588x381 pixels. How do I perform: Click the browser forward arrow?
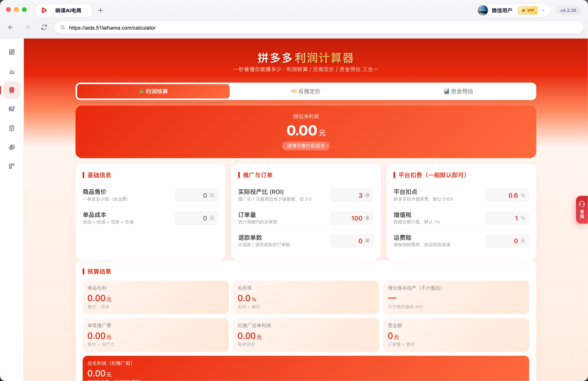point(27,27)
